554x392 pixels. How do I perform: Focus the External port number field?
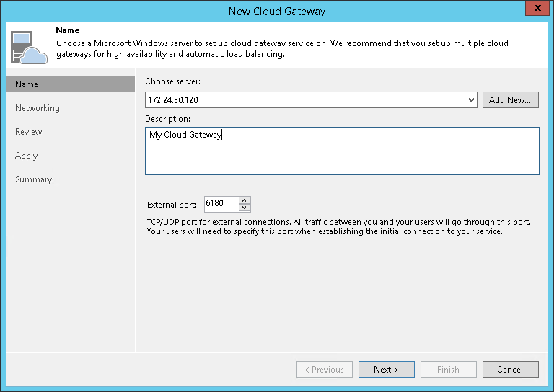click(x=221, y=204)
